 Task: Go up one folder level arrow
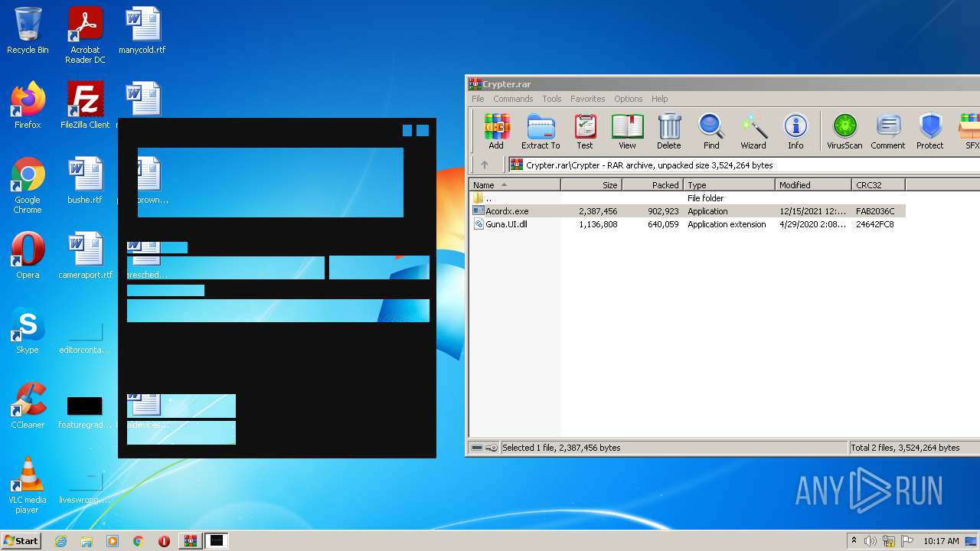coord(485,165)
